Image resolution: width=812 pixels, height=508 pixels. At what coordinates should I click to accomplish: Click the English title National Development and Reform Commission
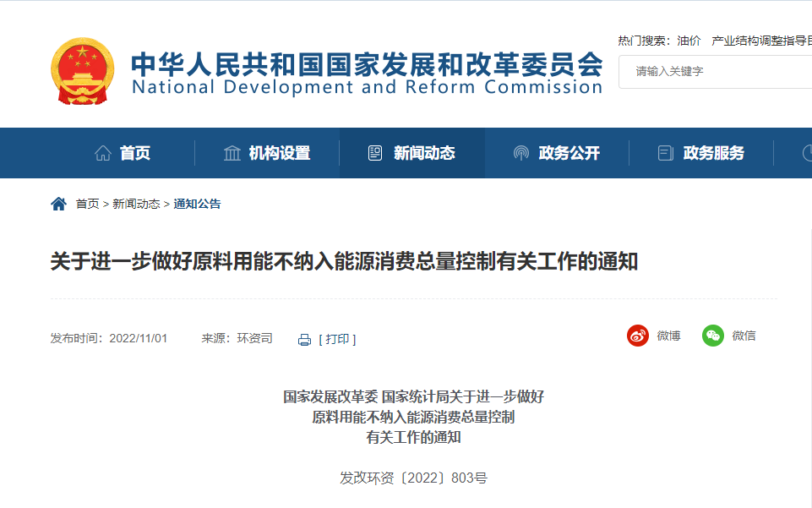tap(368, 87)
